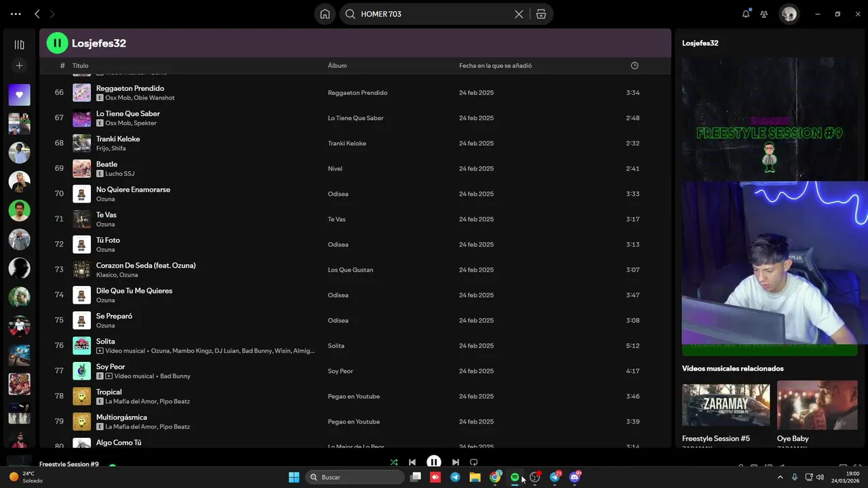Open the Windows Start menu

[x=294, y=477]
